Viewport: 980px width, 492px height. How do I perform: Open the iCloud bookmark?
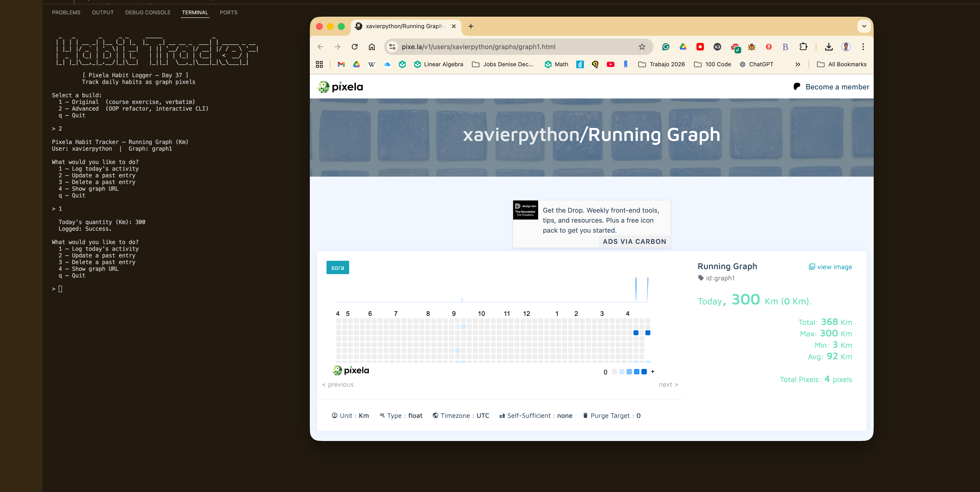coord(387,64)
